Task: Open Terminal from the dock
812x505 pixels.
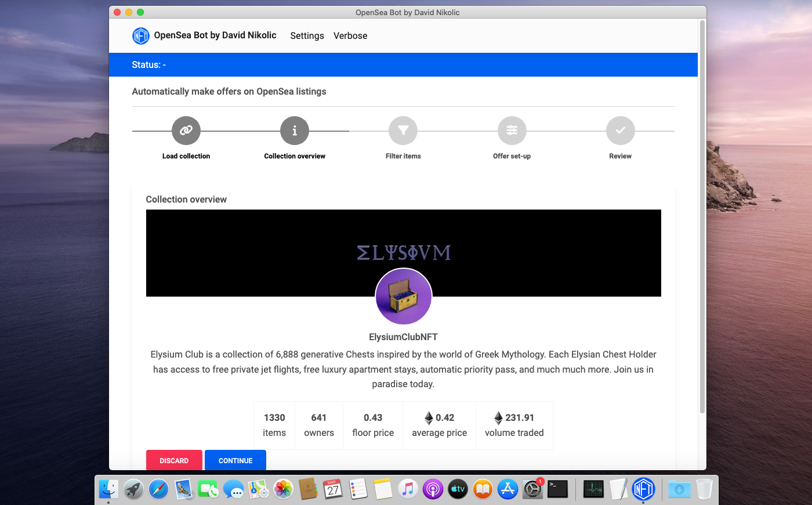Action: pos(557,489)
